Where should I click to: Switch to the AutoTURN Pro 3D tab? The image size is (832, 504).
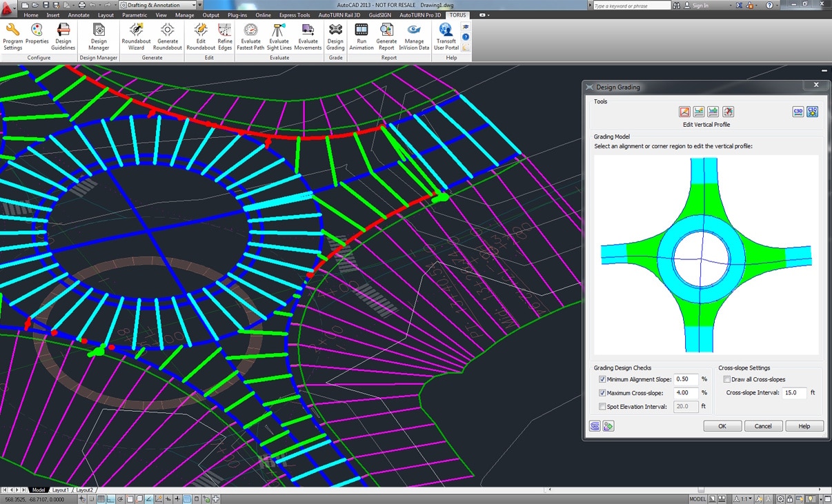420,14
